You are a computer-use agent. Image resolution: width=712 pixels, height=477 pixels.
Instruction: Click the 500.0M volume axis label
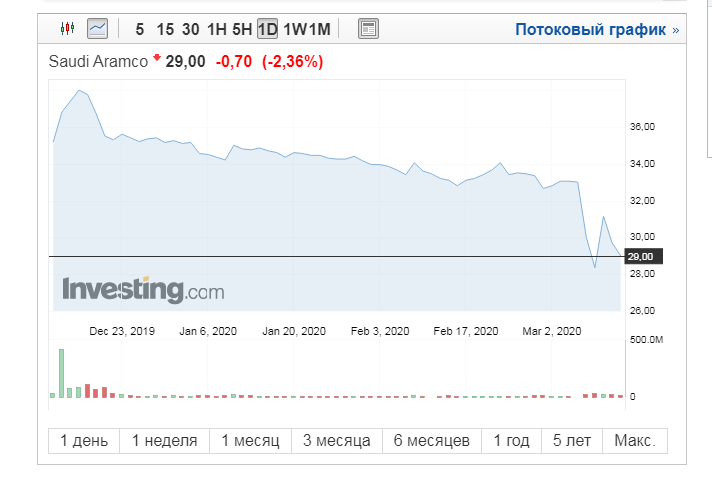(646, 340)
